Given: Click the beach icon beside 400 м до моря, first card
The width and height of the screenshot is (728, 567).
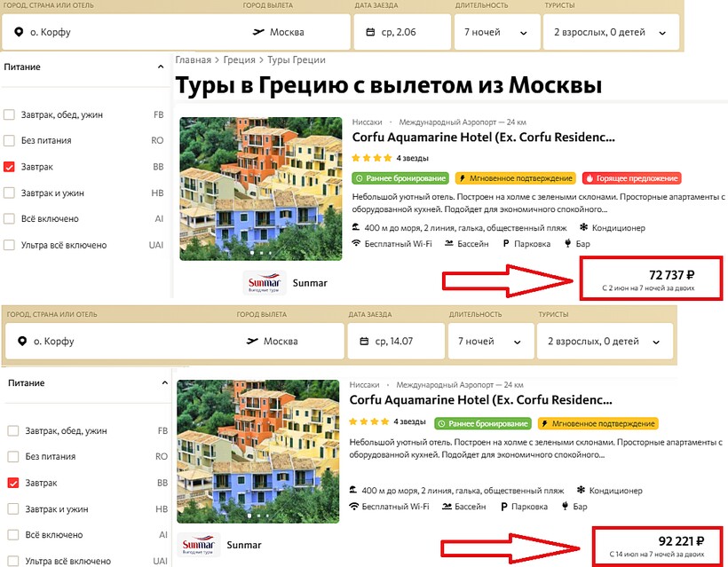Looking at the screenshot, I should tap(356, 227).
